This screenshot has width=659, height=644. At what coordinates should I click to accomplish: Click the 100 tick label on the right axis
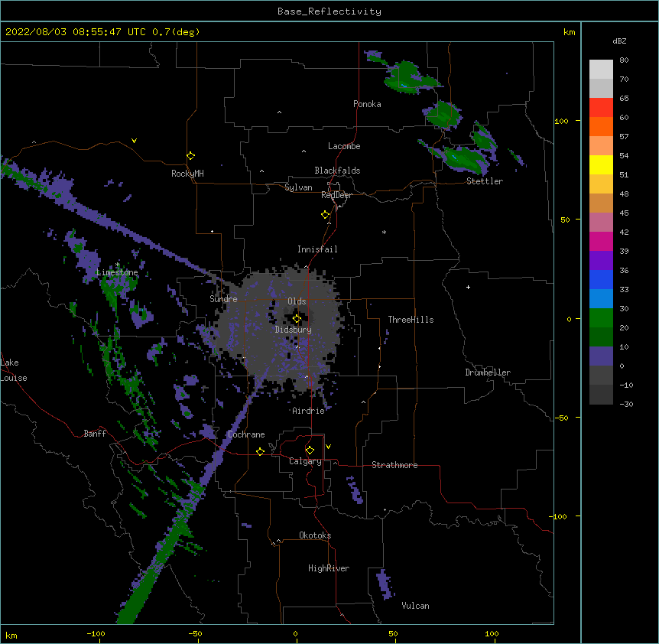[x=561, y=121]
